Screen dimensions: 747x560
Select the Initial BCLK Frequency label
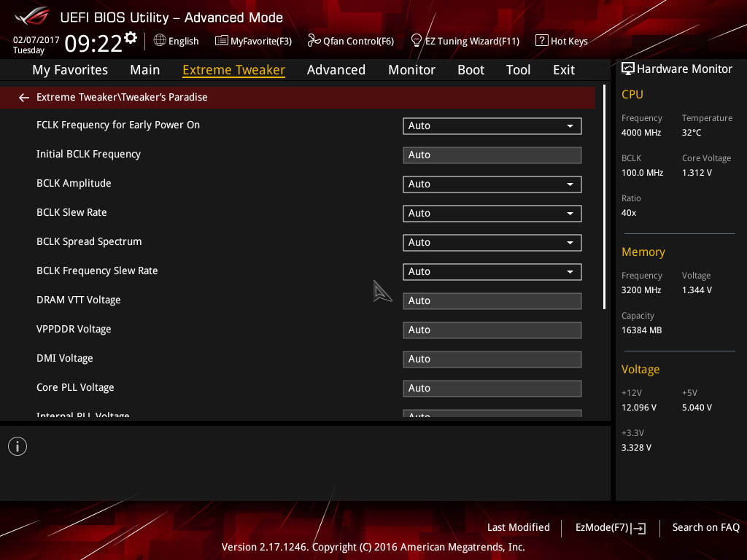pyautogui.click(x=88, y=155)
